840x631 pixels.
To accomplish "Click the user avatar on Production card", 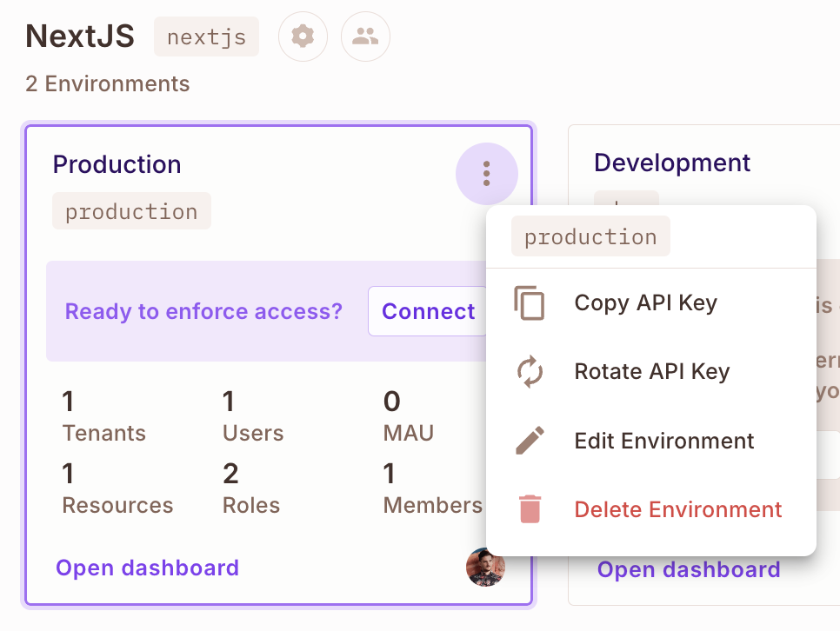I will [485, 567].
